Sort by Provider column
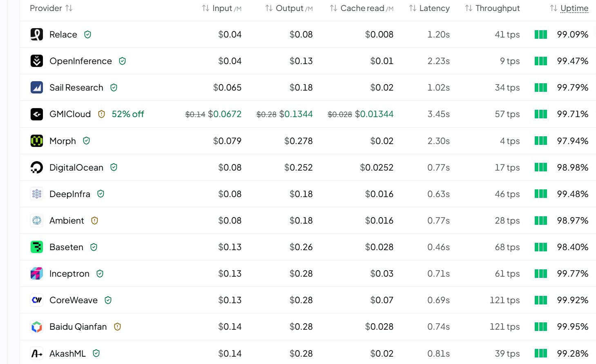 [51, 8]
